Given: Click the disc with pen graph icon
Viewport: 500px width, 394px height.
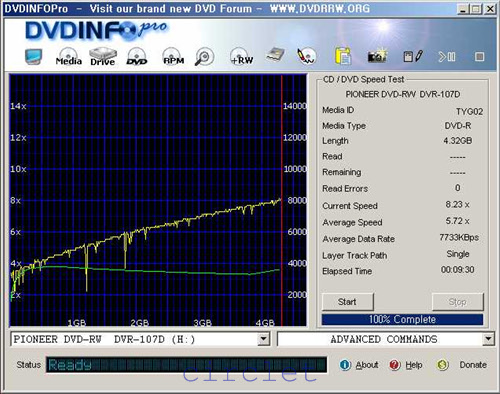Looking at the screenshot, I should point(306,56).
